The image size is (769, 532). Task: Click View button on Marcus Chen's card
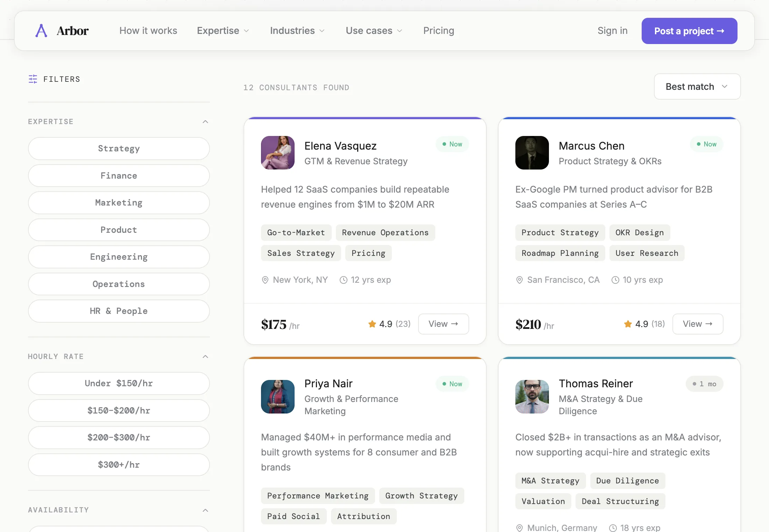697,324
